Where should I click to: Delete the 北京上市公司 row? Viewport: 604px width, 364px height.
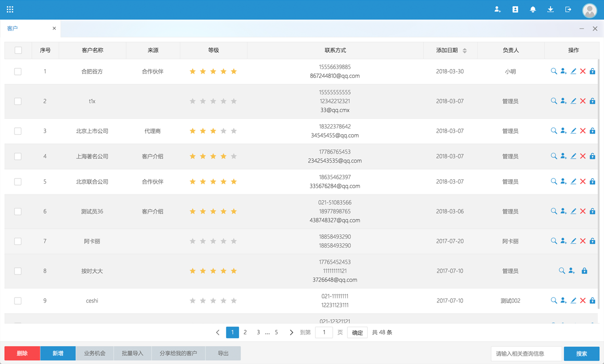pos(583,131)
